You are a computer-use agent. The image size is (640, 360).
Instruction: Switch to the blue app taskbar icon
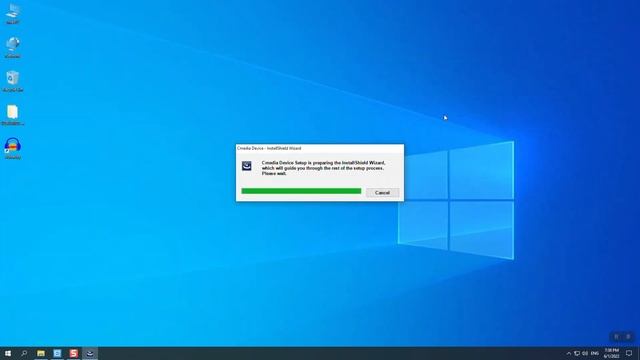click(57, 353)
